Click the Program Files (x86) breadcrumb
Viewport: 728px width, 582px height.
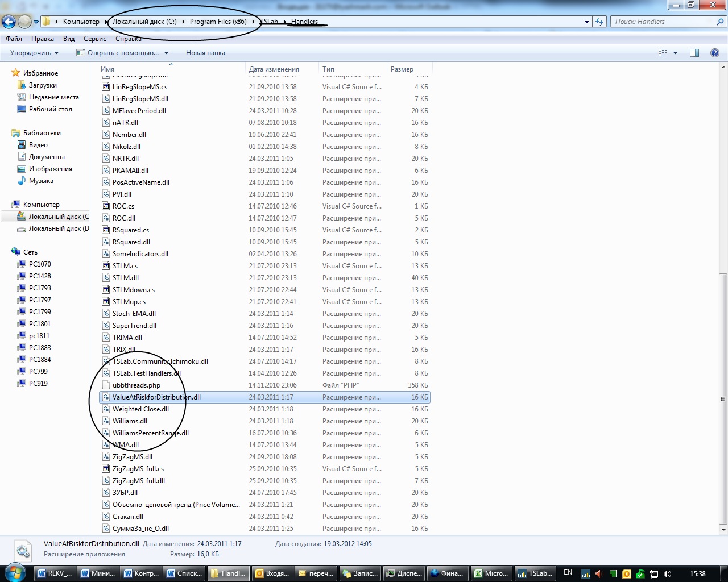tap(218, 22)
